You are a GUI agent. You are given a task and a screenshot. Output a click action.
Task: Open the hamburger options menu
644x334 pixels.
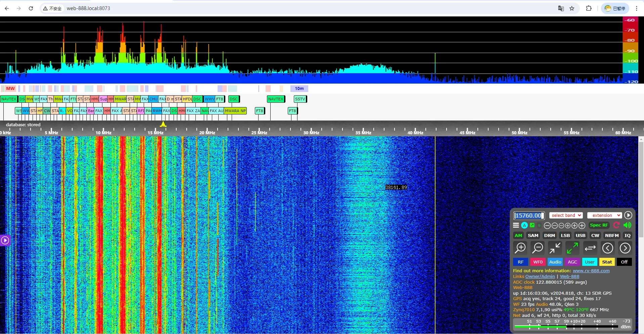tap(516, 225)
